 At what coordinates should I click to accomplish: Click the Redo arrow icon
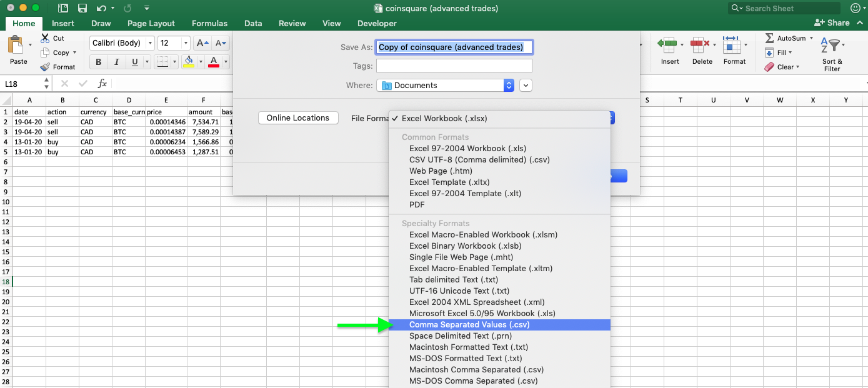(x=128, y=8)
